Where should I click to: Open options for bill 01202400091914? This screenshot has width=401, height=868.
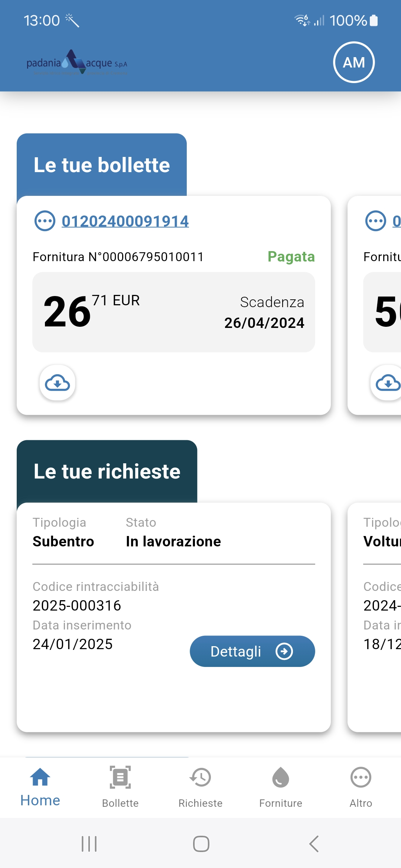pos(45,221)
